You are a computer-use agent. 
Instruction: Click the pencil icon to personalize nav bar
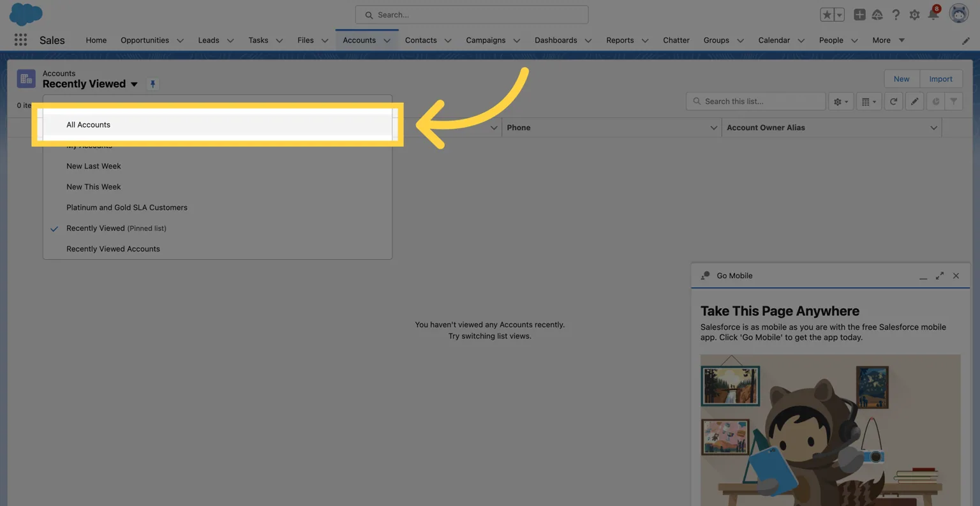click(966, 40)
